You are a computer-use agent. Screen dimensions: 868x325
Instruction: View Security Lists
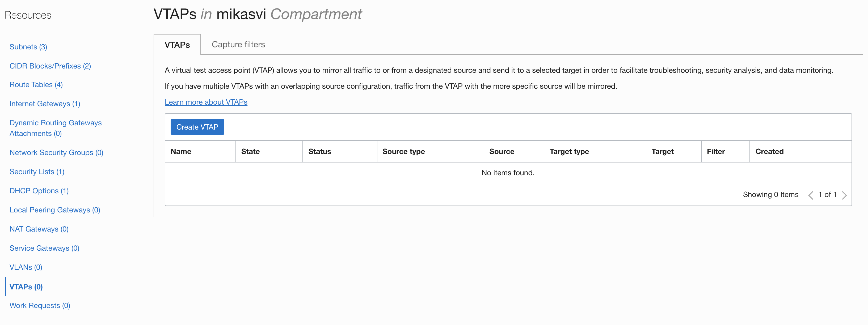pos(37,172)
